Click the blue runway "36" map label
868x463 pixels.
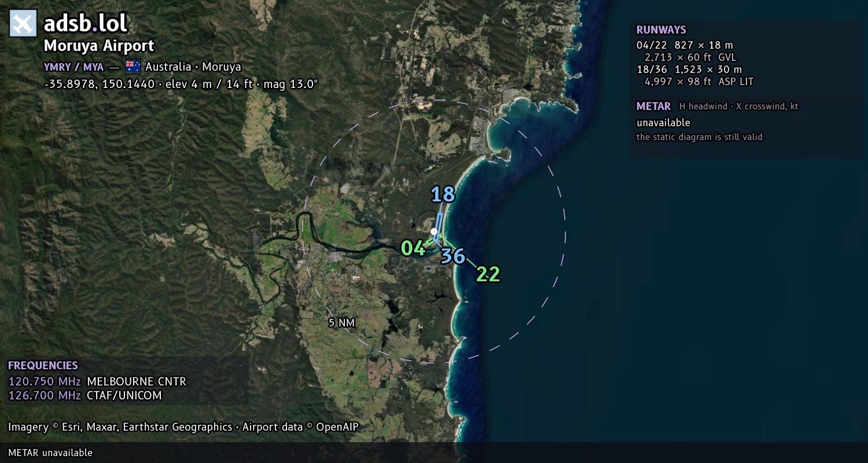pyautogui.click(x=453, y=256)
